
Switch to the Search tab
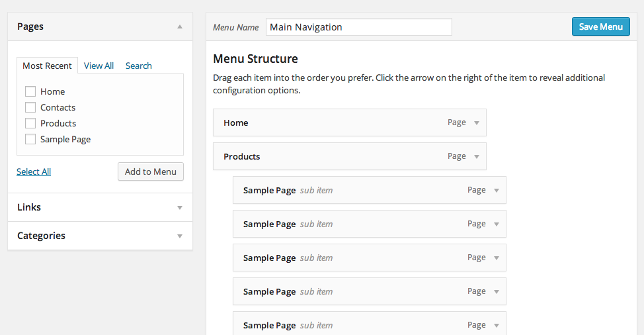(138, 66)
